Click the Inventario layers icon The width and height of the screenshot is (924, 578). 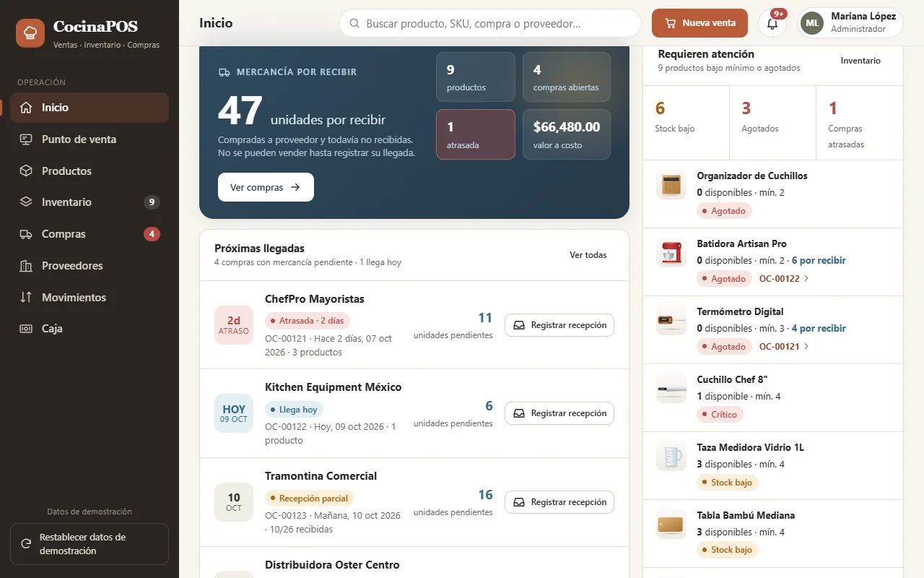coord(26,202)
